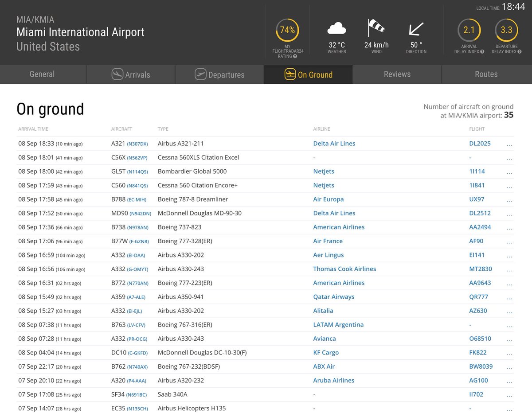Open the Aer Lingus airline link
Viewport: 532px width, 413px height.
click(x=329, y=255)
